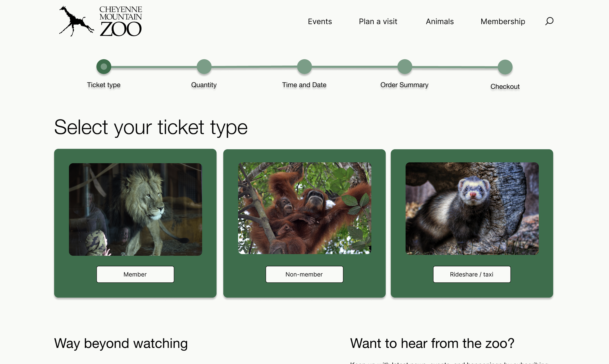Viewport: 609px width, 364px height.
Task: Click the Ticket type step circle
Action: pyautogui.click(x=104, y=66)
